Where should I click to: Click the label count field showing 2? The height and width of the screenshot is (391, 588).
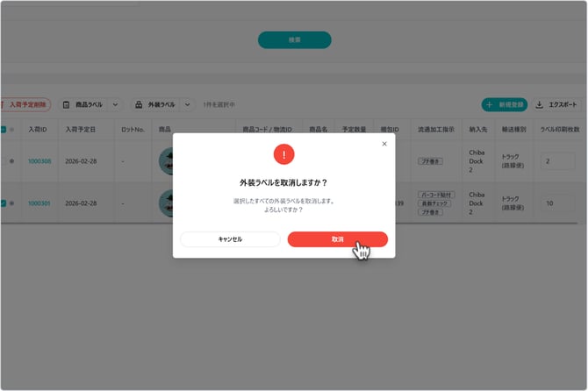(557, 161)
